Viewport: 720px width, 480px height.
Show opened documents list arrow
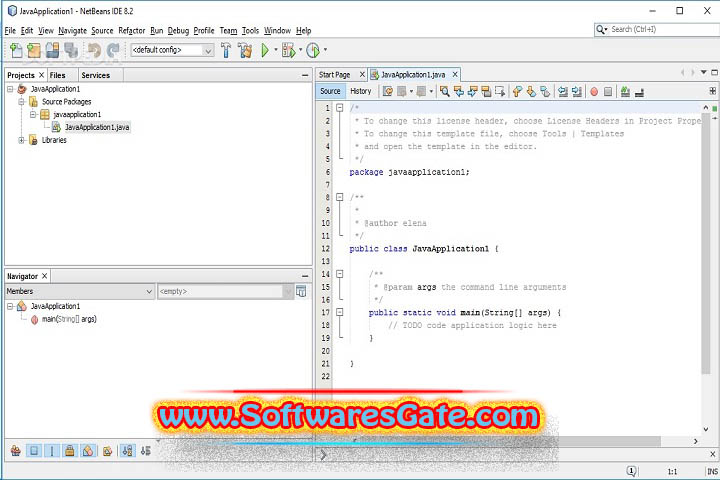(x=703, y=73)
